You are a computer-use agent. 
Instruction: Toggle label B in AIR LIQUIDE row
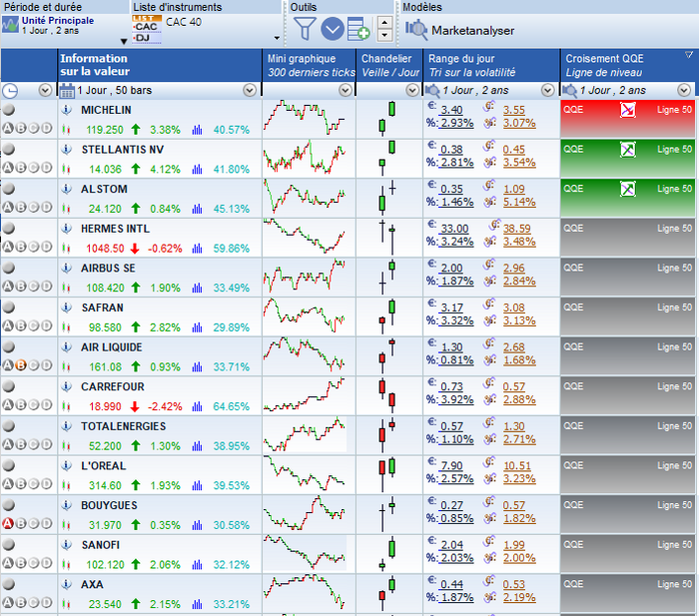coord(21,365)
